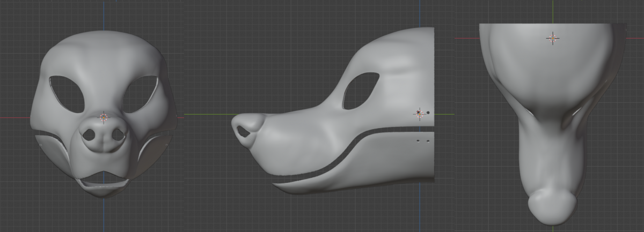Click the eye opening in side view
644x232 pixels.
coord(360,91)
